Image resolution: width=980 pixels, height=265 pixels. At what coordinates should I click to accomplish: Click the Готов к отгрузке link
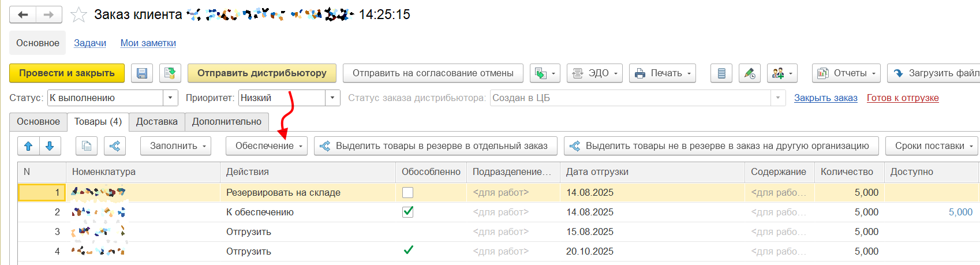click(903, 98)
